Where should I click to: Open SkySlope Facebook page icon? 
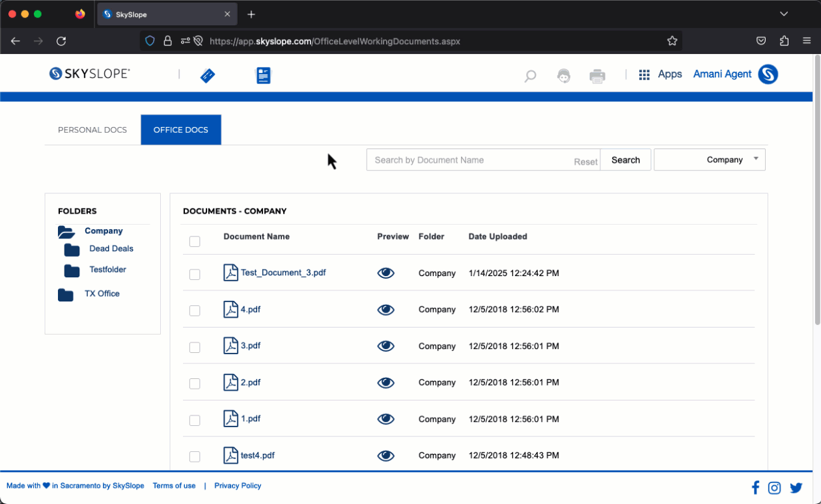(756, 487)
